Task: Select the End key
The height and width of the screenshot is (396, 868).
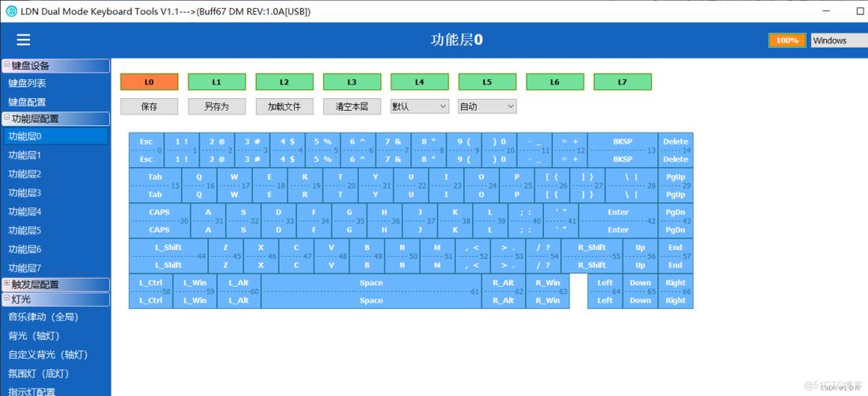Action: [x=676, y=256]
